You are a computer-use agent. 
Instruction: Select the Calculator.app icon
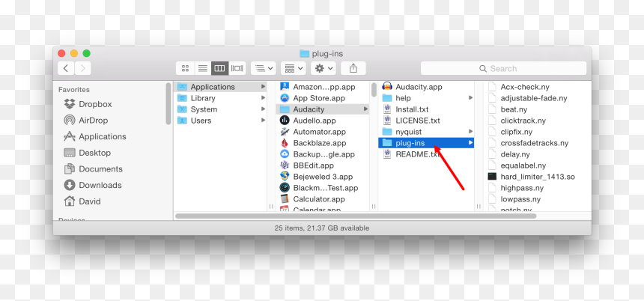(285, 199)
